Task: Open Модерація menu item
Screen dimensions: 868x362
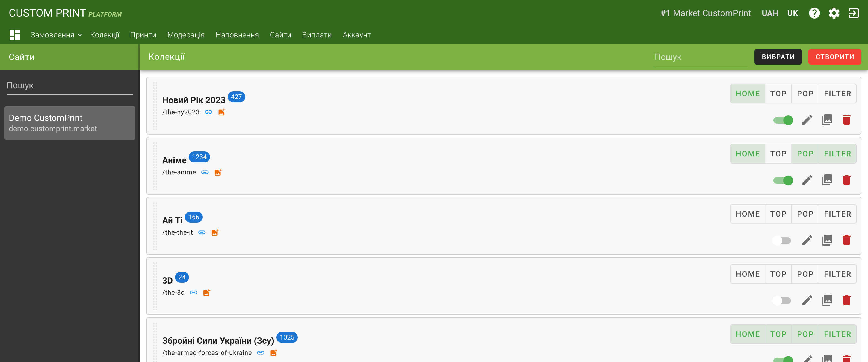Action: (x=186, y=35)
